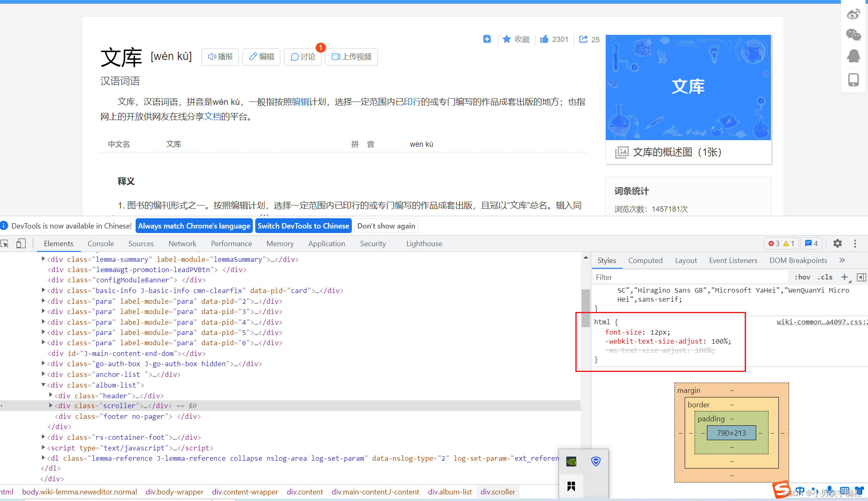The image size is (868, 501).
Task: Open the Performance tab
Action: (x=231, y=243)
